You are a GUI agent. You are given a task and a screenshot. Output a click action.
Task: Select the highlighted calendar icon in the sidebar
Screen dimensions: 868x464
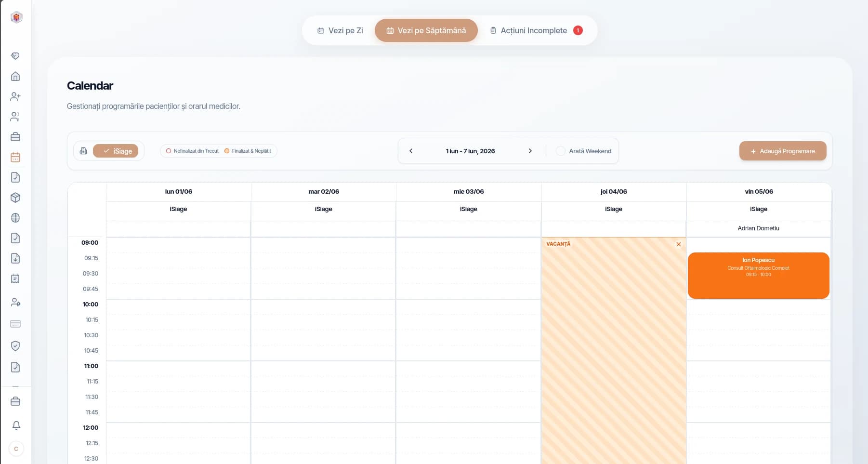[x=15, y=157]
